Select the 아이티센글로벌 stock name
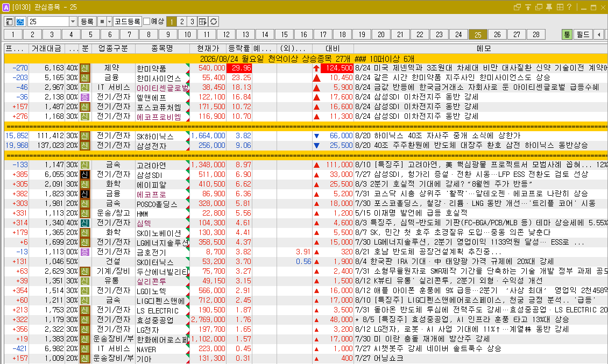 pos(162,88)
